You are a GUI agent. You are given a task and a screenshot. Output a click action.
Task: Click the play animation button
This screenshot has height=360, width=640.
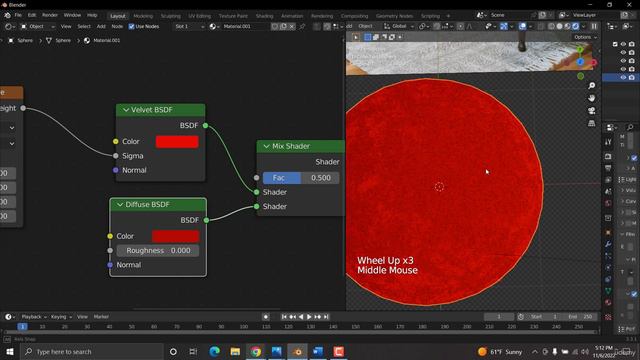[x=309, y=317]
